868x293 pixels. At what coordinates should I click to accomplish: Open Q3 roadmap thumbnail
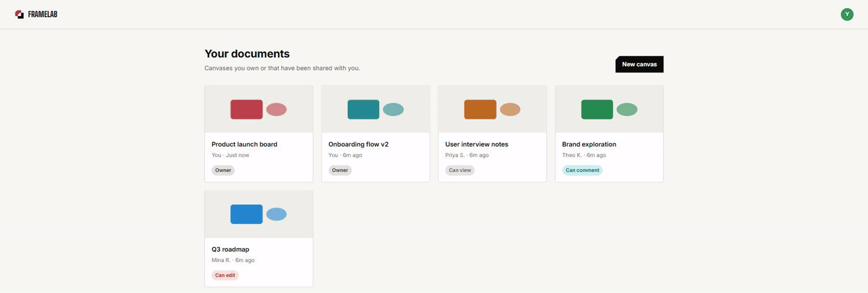(x=259, y=214)
